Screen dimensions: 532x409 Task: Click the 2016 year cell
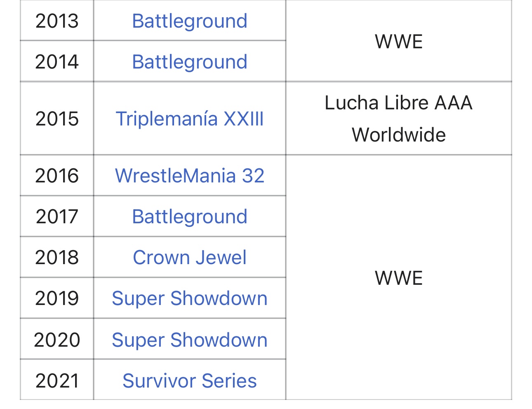57,176
